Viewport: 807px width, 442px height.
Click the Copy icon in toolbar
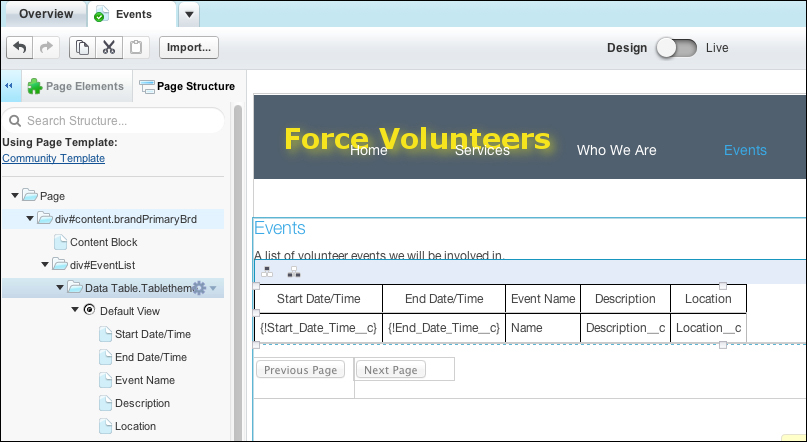tap(82, 47)
